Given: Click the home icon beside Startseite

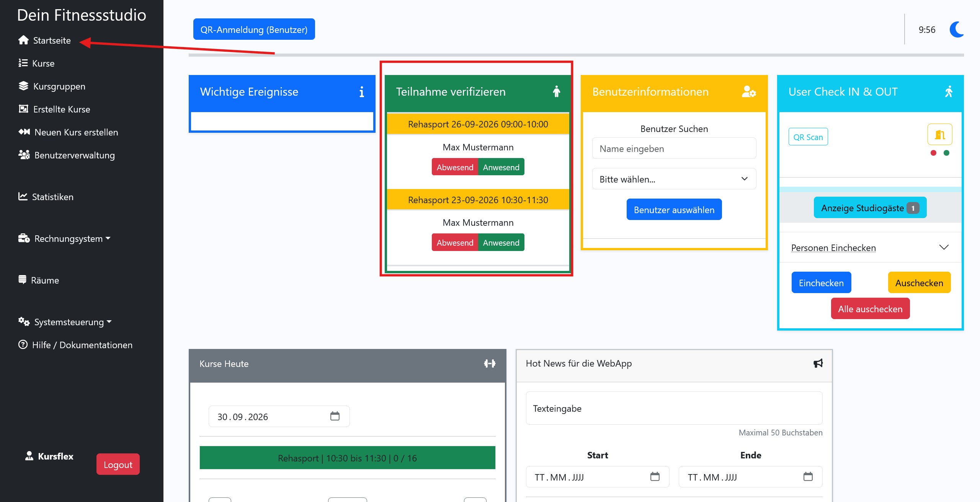Looking at the screenshot, I should pos(23,40).
